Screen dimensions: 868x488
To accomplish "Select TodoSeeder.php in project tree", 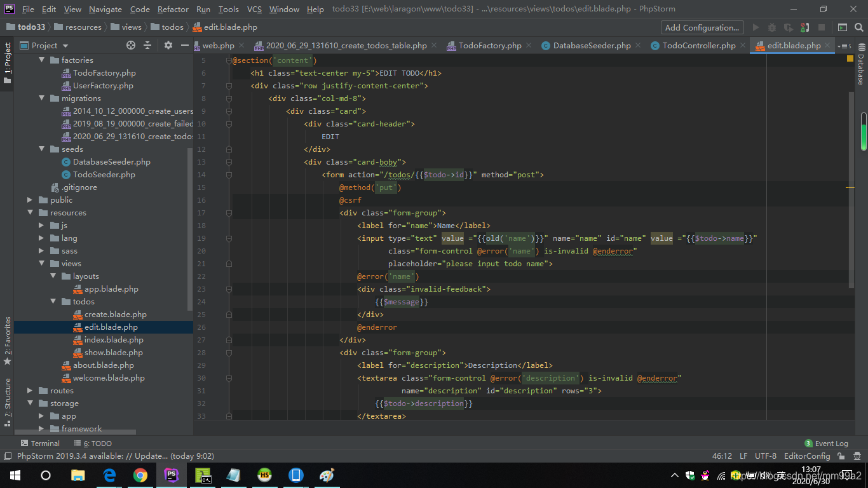I will pos(104,175).
